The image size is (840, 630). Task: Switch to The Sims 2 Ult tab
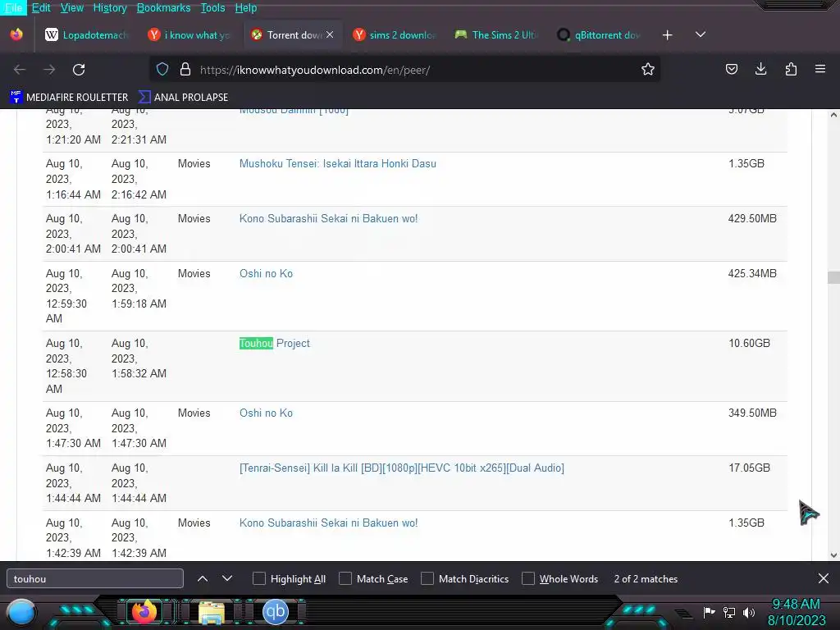click(496, 34)
